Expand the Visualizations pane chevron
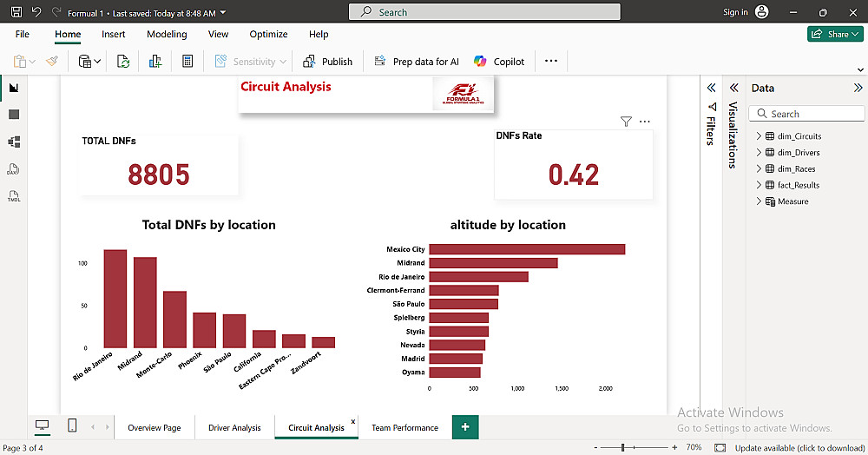This screenshot has height=455, width=868. coord(734,88)
